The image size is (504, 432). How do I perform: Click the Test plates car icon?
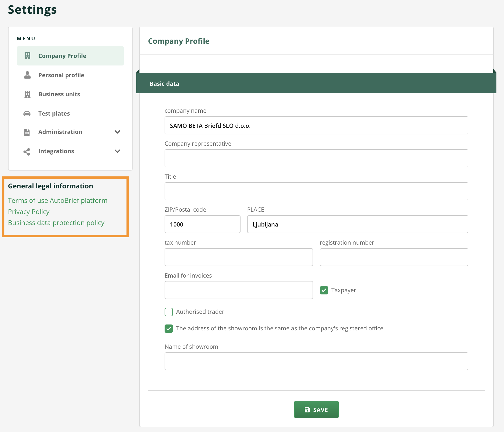(27, 113)
